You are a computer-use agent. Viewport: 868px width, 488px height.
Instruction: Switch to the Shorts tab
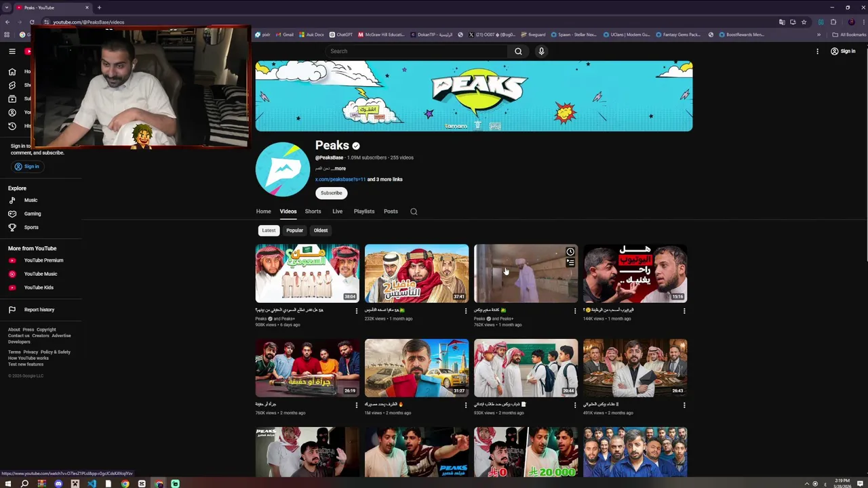click(x=313, y=211)
